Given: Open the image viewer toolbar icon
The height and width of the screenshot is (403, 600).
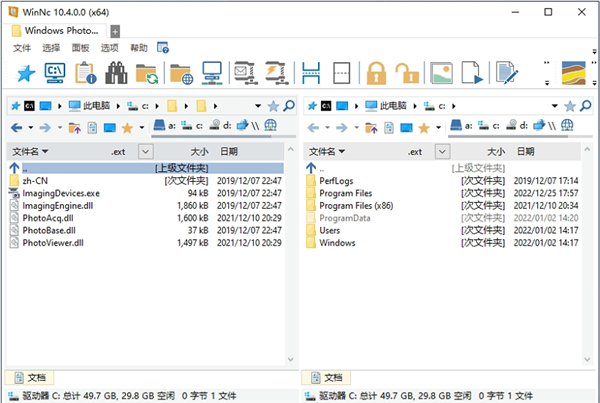Looking at the screenshot, I should pyautogui.click(x=441, y=73).
